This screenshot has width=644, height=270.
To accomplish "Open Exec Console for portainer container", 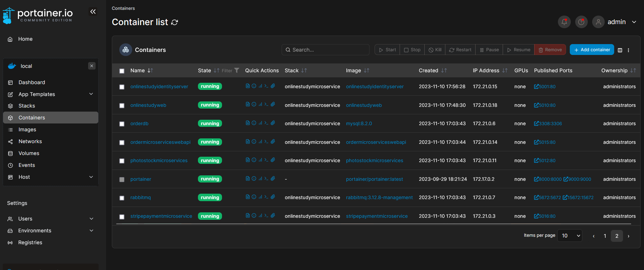I will 266,178.
